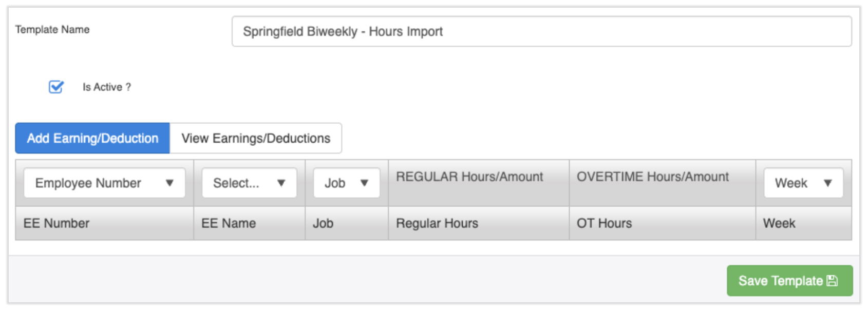Click the Select... dropdown arrow icon
Viewport: 868px width, 312px height.
[281, 183]
